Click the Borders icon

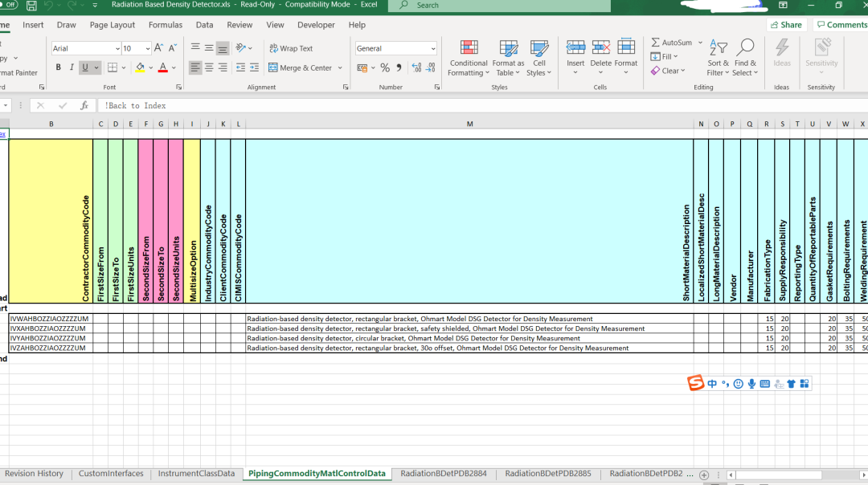click(x=113, y=67)
